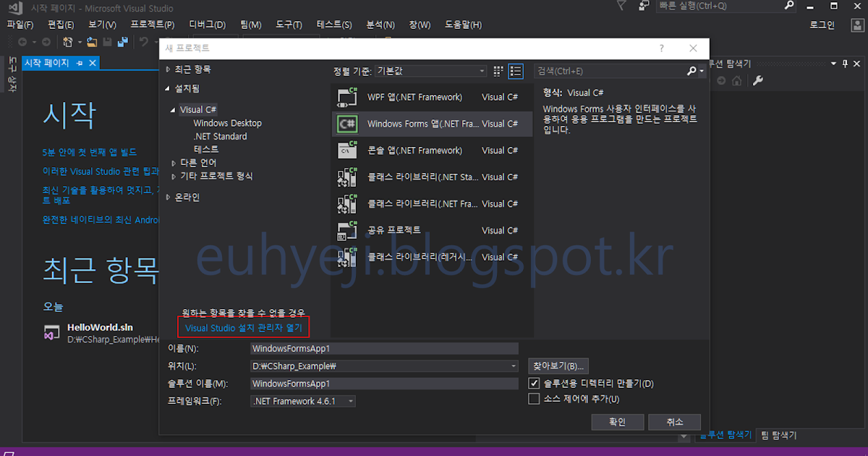Click the 확인 button

click(617, 422)
